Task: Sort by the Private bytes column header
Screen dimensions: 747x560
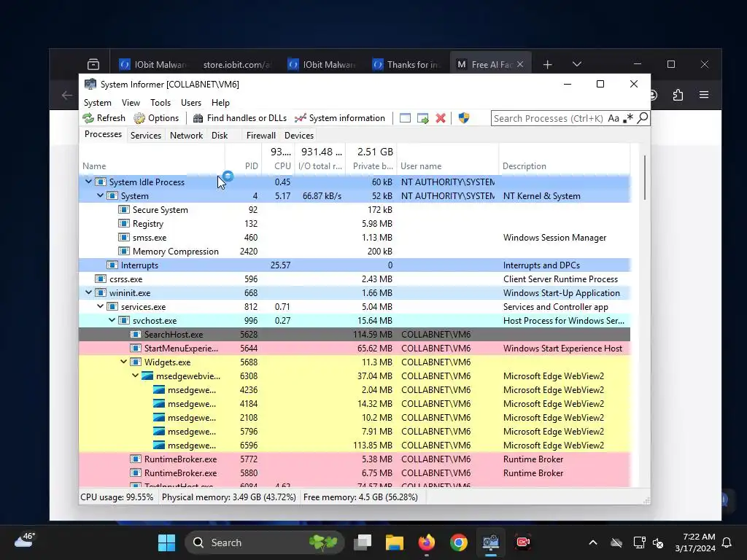Action: tap(371, 166)
